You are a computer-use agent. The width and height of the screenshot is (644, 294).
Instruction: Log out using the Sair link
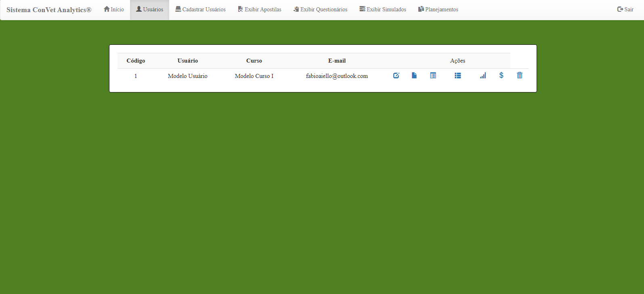coord(625,10)
